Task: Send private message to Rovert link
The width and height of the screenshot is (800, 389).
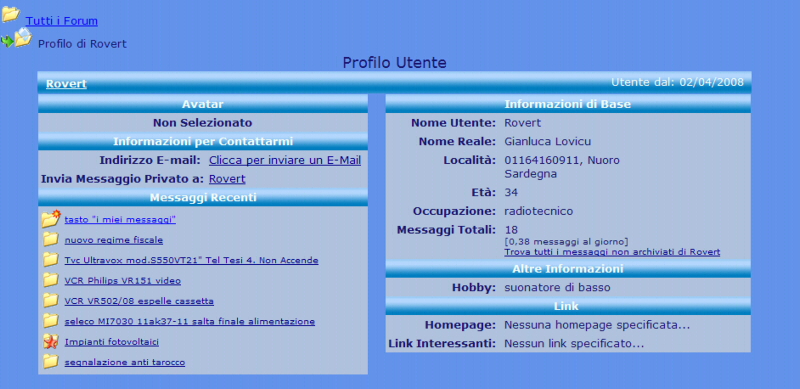Action: pos(227,179)
